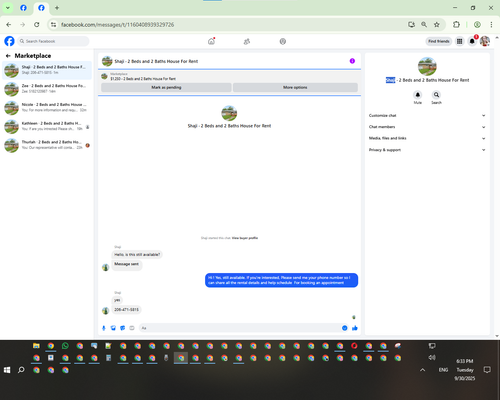Click the More options button
The image size is (500, 400).
pos(295,87)
